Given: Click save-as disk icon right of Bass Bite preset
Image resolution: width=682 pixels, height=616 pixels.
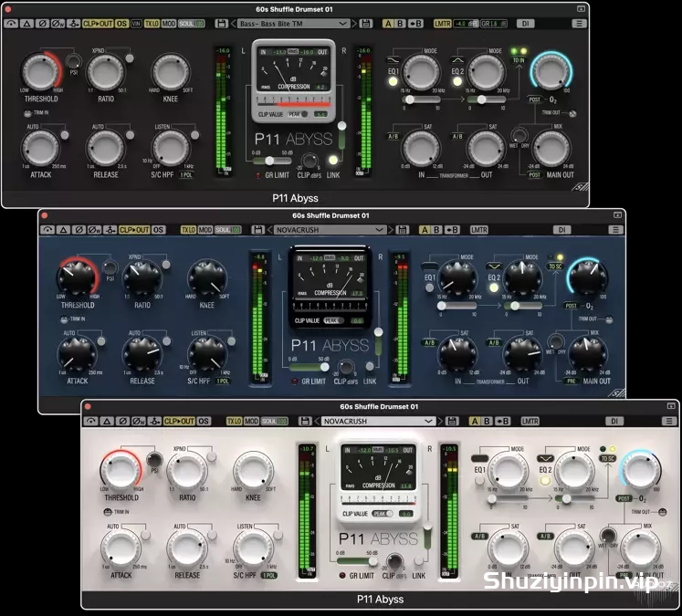Looking at the screenshot, I should (366, 24).
